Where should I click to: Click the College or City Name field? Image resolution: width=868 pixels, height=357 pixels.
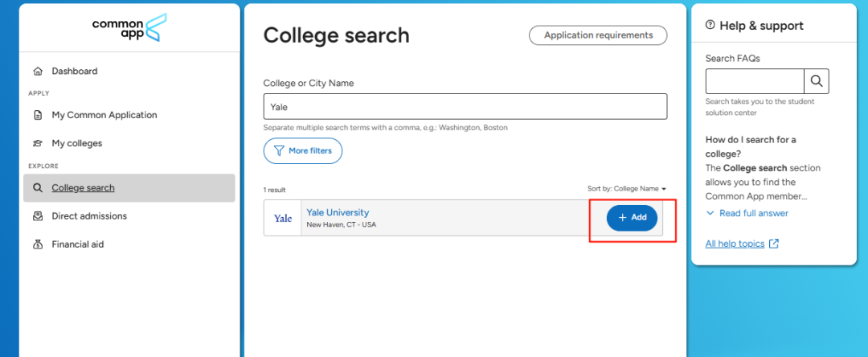(465, 106)
